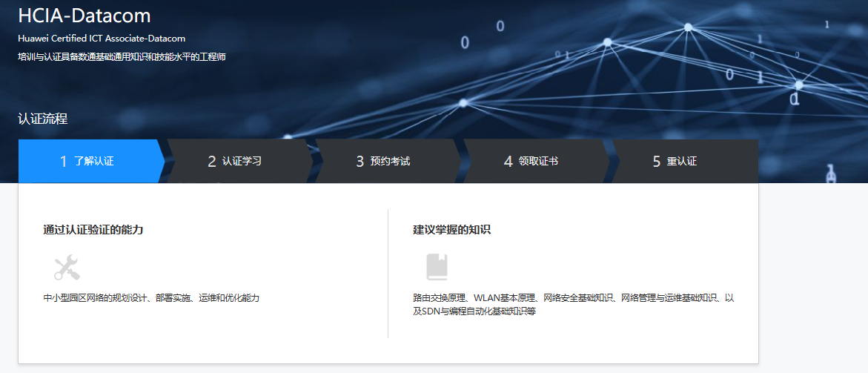Open the 认证学习 step tab

point(239,161)
